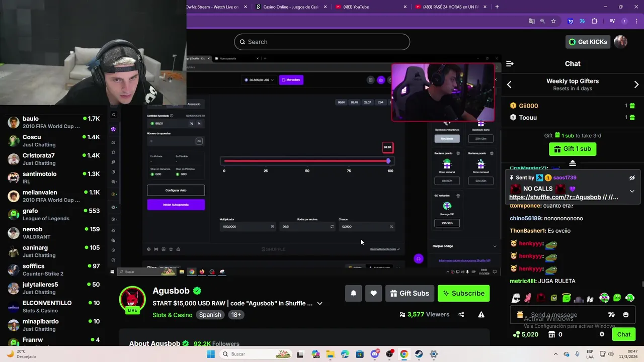Open sofffics Counter-Strike 2 channel
Screen dimensions: 644x362
[x=53, y=269]
